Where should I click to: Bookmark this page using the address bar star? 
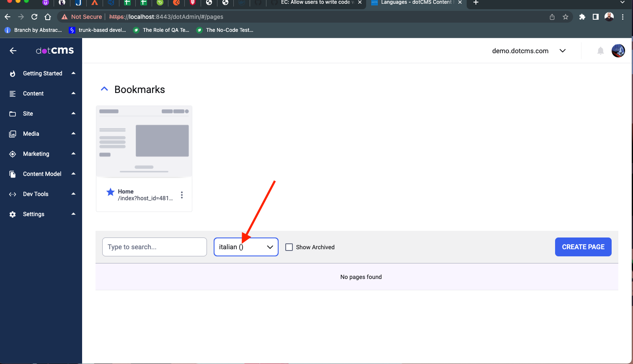[x=566, y=17]
